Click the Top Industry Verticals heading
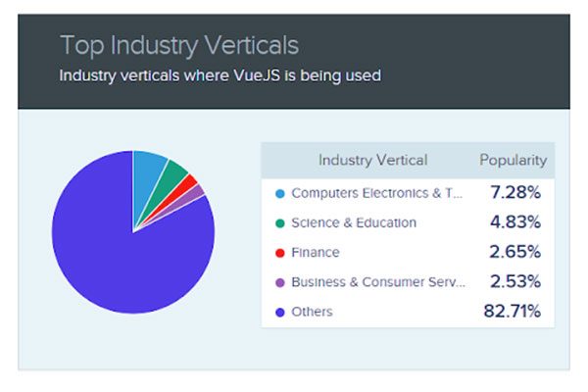588x392 pixels. click(179, 46)
